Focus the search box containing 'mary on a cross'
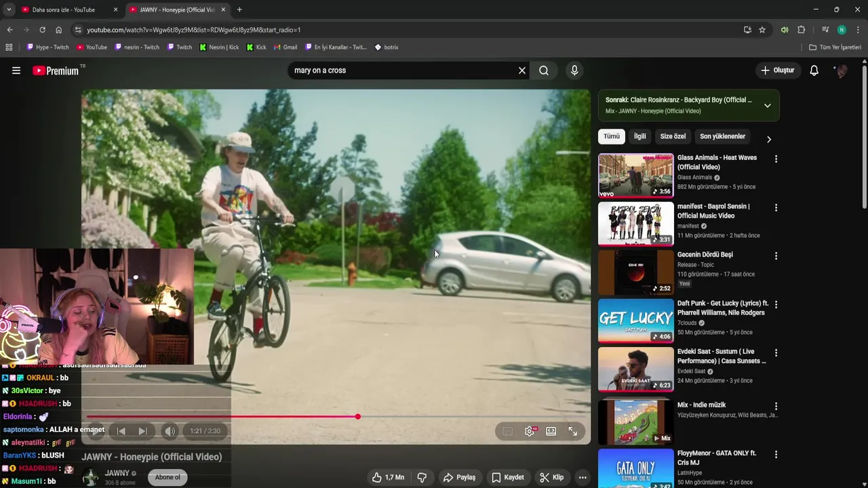This screenshot has height=488, width=868. click(404, 70)
